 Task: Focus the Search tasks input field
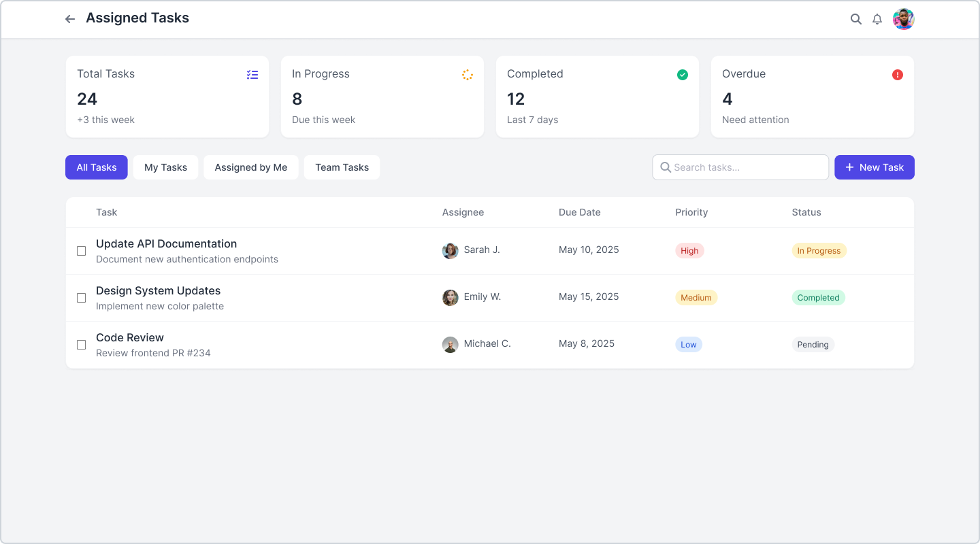click(x=740, y=167)
